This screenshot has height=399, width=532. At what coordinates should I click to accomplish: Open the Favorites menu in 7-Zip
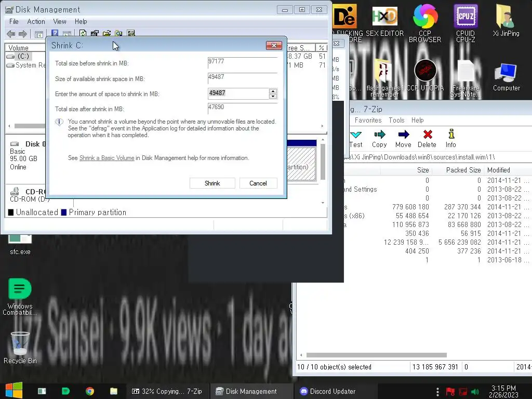coord(368,120)
